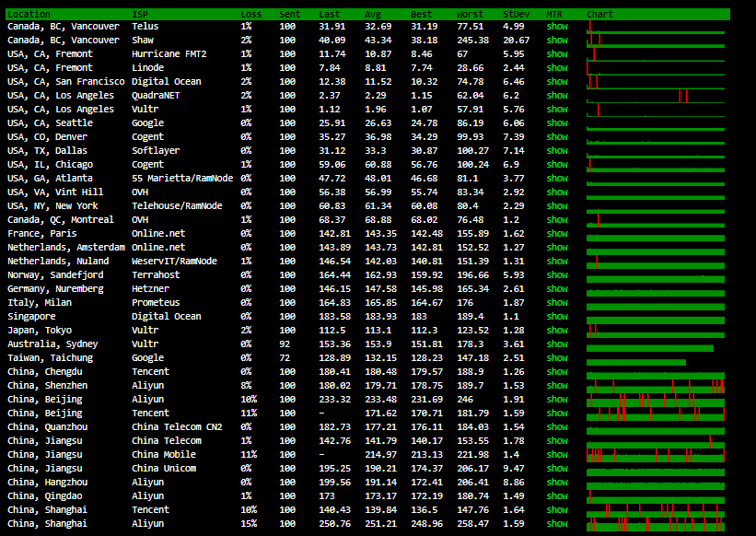This screenshot has width=756, height=536.
Task: Click show for China Unicom Jiangsu
Action: [557, 469]
